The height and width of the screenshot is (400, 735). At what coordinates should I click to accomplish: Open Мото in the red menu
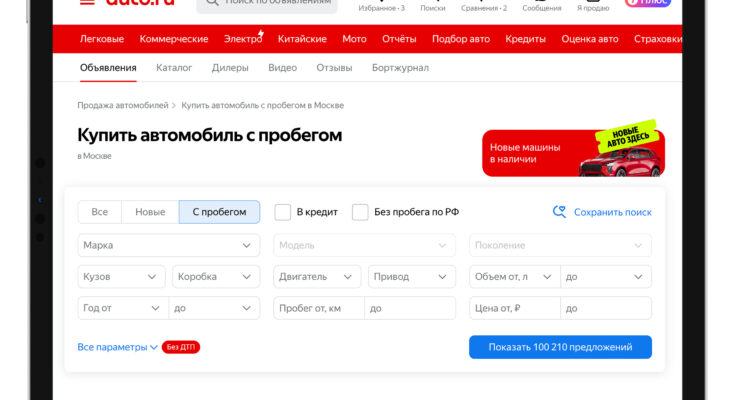click(x=354, y=39)
